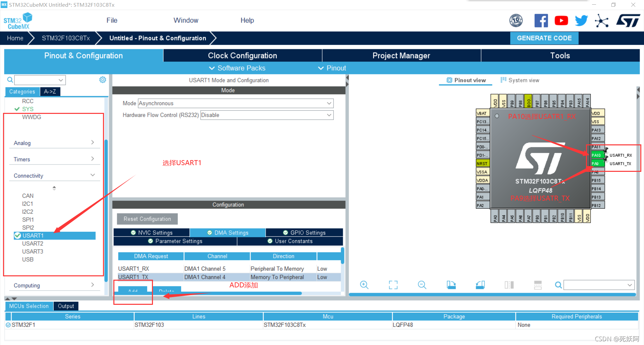Screen dimensions: 644x345
Task: Click the Add DMA request button
Action: (x=133, y=290)
